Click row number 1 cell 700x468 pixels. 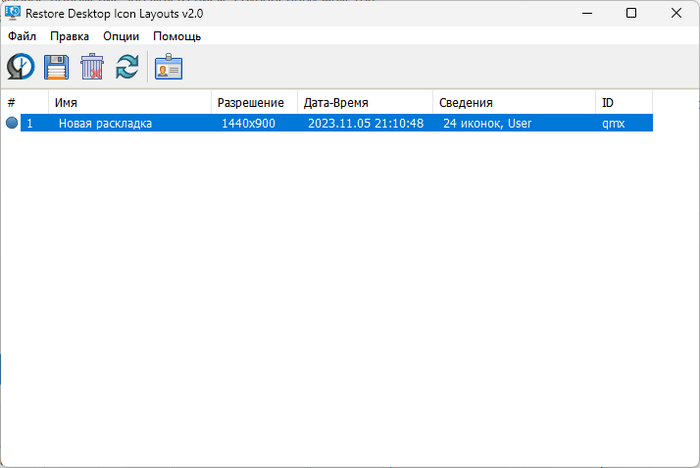[x=30, y=123]
